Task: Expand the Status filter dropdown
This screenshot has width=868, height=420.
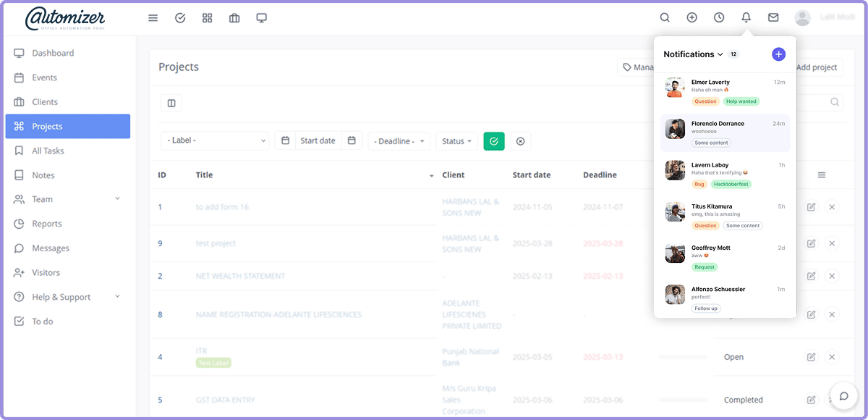Action: tap(457, 141)
